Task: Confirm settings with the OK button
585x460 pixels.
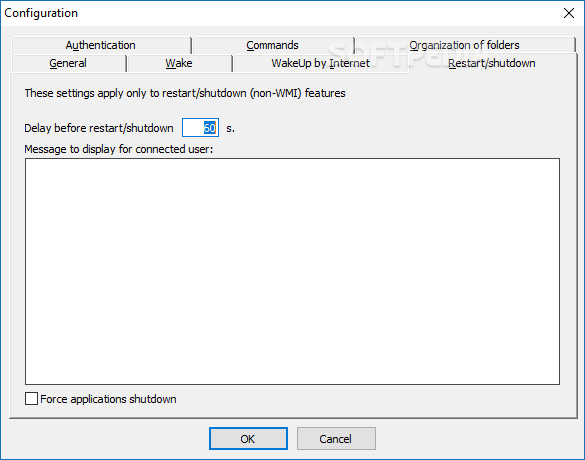Action: click(x=248, y=439)
